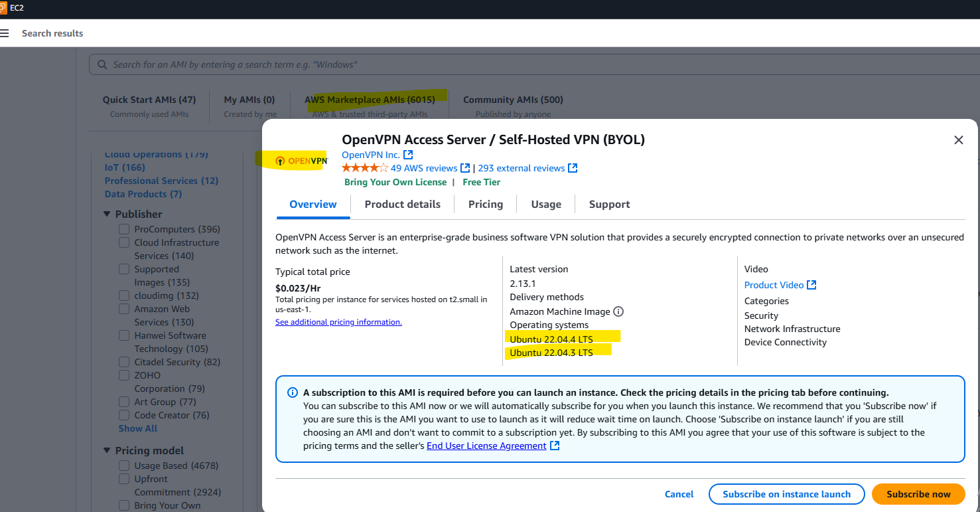Select the Quick Start AMIs tab

tap(149, 106)
